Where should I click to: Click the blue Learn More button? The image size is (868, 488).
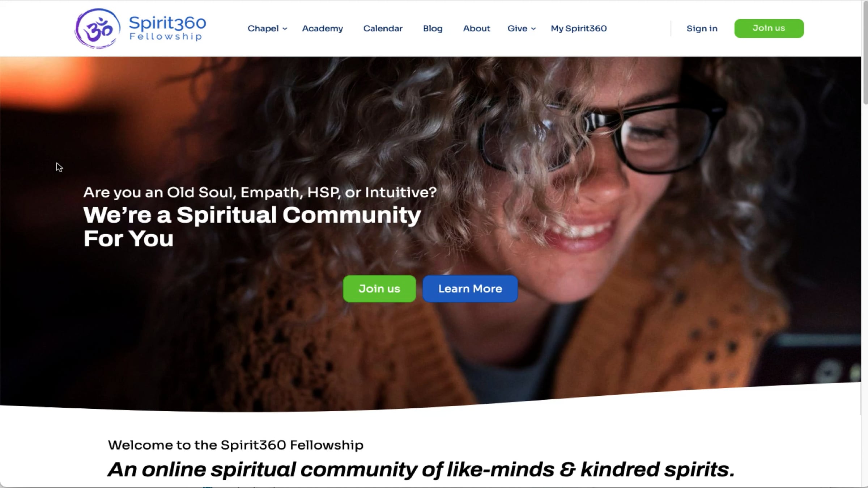(x=470, y=289)
